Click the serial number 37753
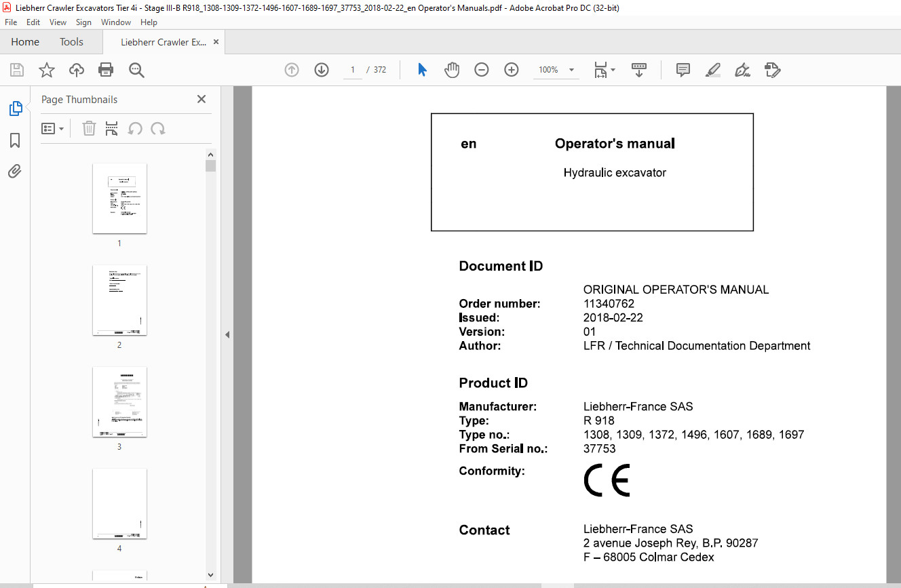The height and width of the screenshot is (588, 901). [x=600, y=448]
